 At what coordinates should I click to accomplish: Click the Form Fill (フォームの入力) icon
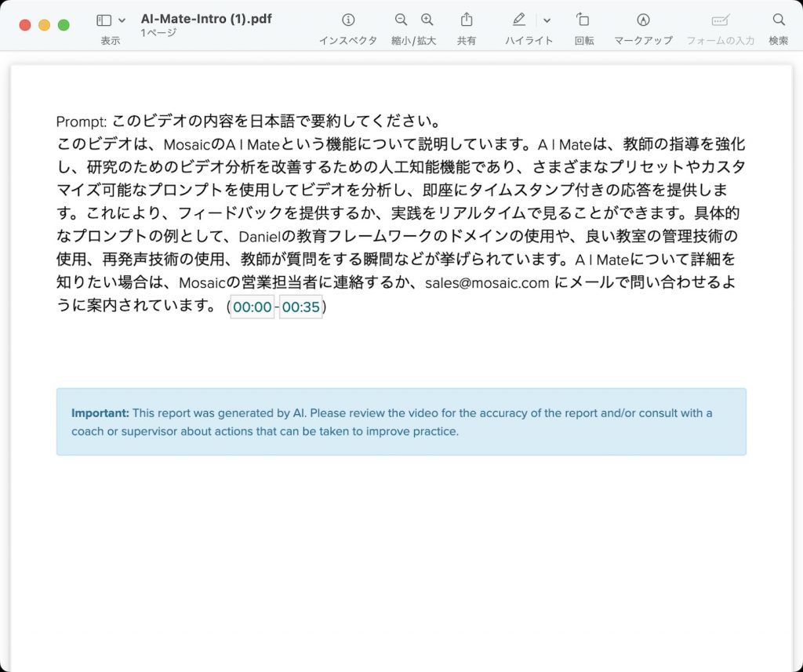[721, 20]
